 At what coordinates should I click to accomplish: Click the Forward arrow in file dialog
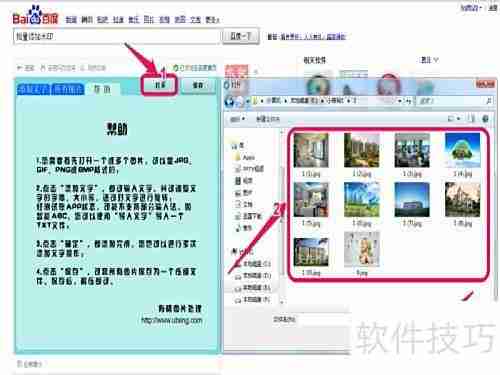[240, 101]
